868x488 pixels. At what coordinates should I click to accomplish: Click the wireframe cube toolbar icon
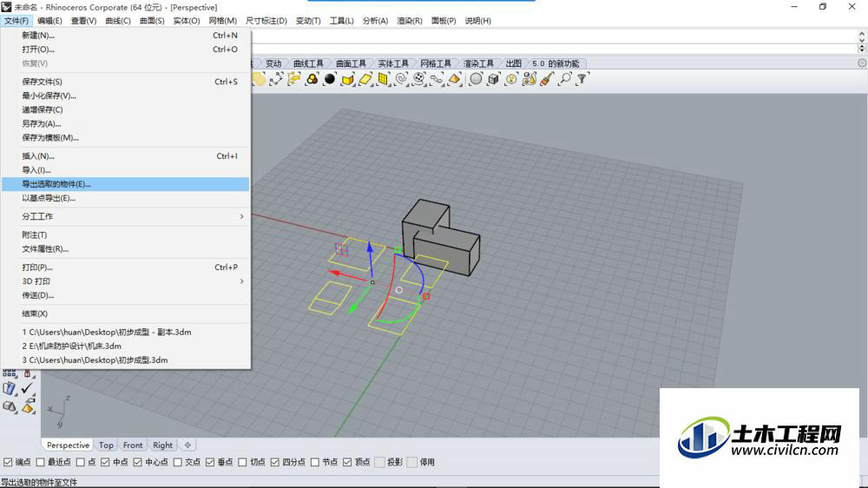click(x=494, y=79)
